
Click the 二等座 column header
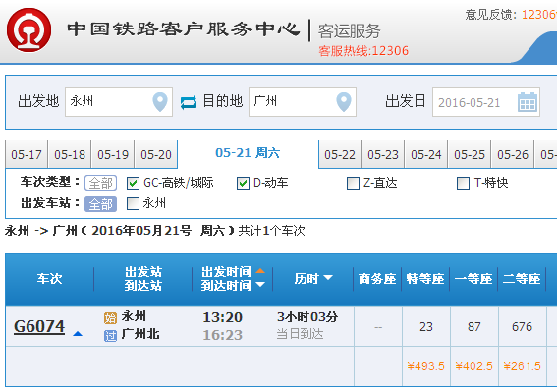522,279
